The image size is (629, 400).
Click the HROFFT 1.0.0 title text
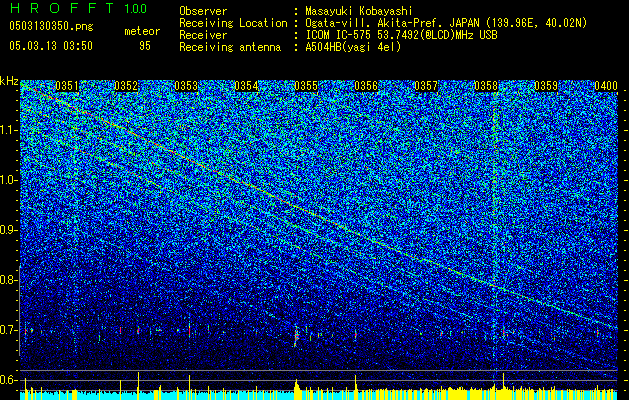coord(79,8)
